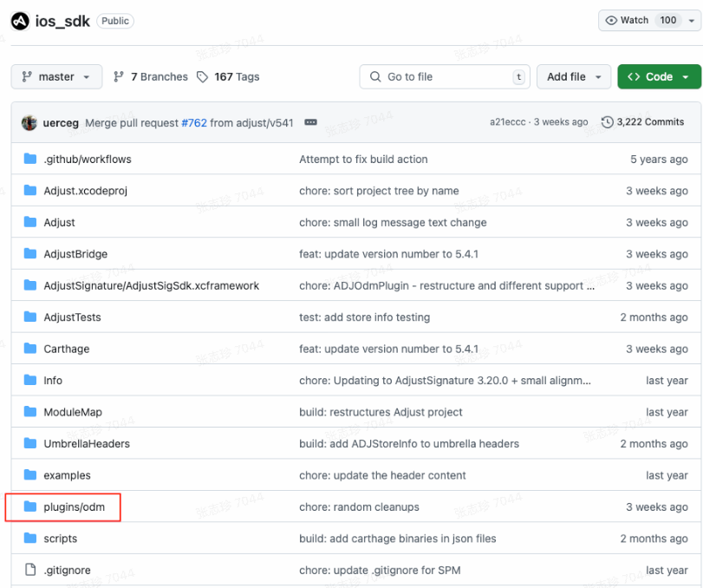View the 3,222 Commits history
Image resolution: width=703 pixels, height=588 pixels.
642,122
